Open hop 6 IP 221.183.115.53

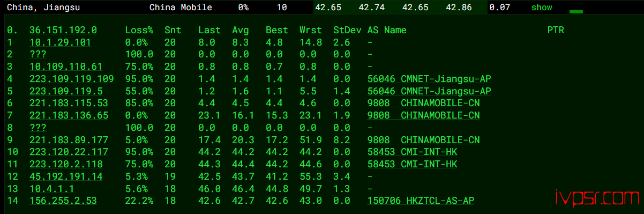[x=69, y=103]
